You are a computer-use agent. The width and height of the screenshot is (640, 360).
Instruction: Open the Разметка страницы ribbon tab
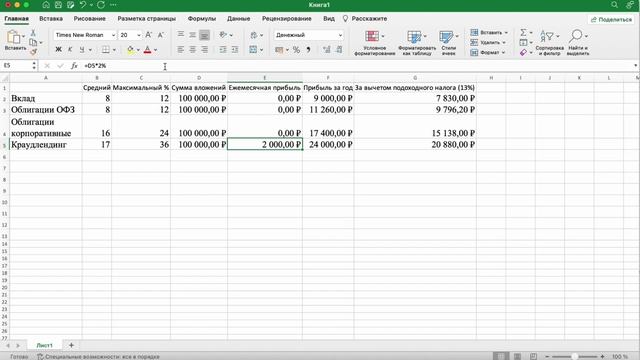point(147,19)
